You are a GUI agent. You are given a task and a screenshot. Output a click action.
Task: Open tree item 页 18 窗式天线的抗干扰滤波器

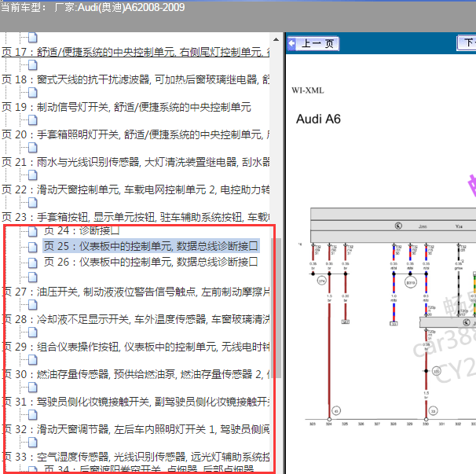pyautogui.click(x=135, y=79)
